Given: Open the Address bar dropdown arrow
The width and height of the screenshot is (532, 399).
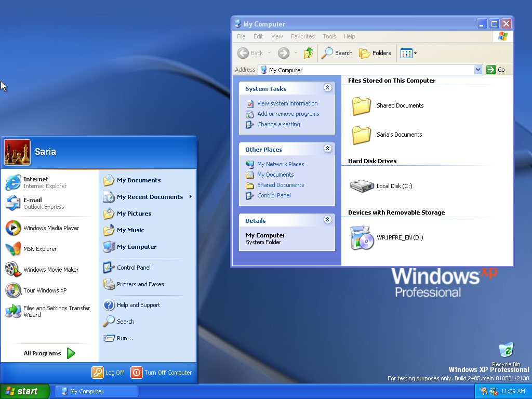Looking at the screenshot, I should 478,70.
